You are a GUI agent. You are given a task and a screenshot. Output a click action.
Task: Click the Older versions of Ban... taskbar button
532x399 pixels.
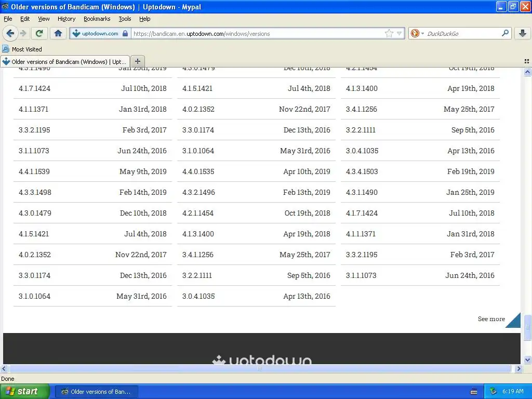[x=96, y=392]
